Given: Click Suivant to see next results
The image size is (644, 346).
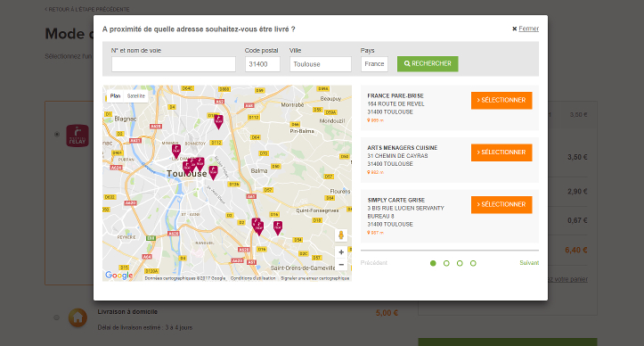Looking at the screenshot, I should [x=529, y=263].
